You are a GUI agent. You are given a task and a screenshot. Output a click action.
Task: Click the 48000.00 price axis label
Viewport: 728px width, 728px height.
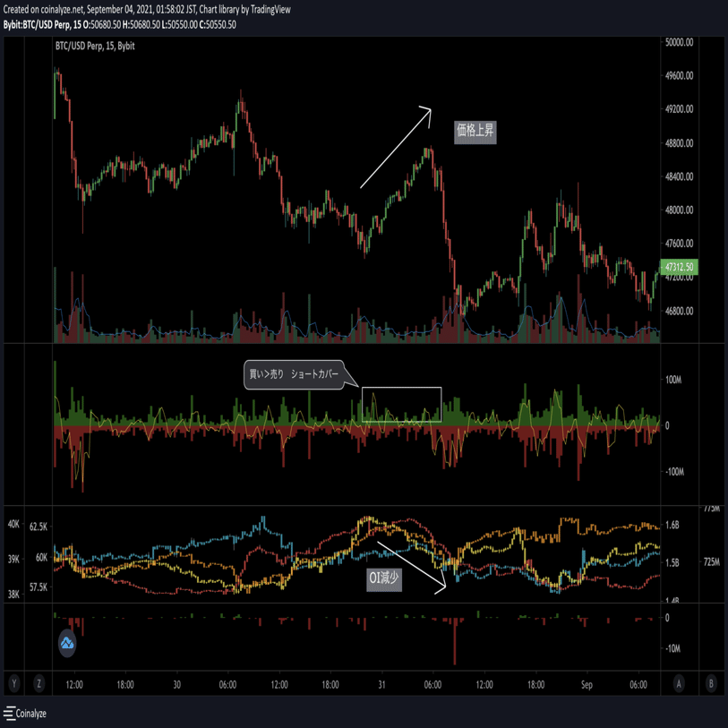click(679, 210)
